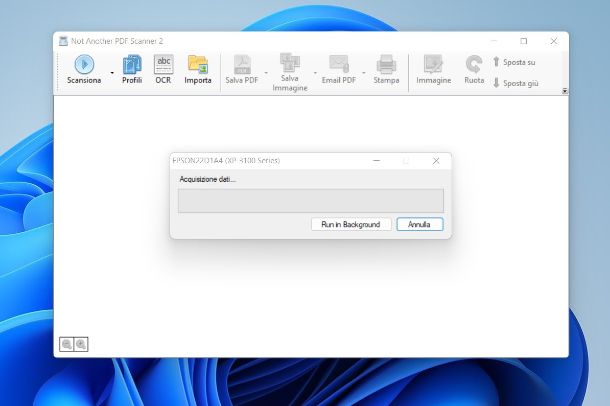Open the OCR settings
Screen dimensions: 610x406
point(163,70)
